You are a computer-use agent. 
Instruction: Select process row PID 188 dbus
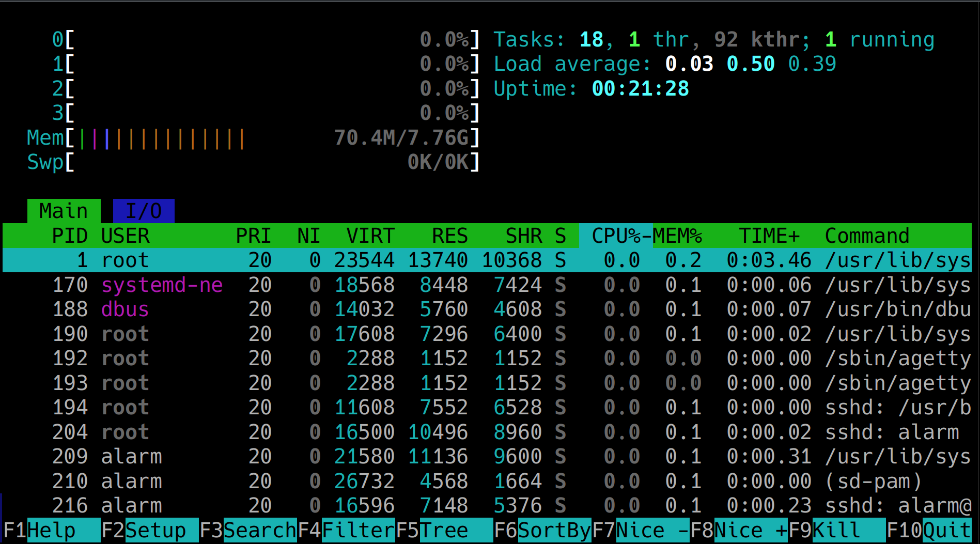487,309
